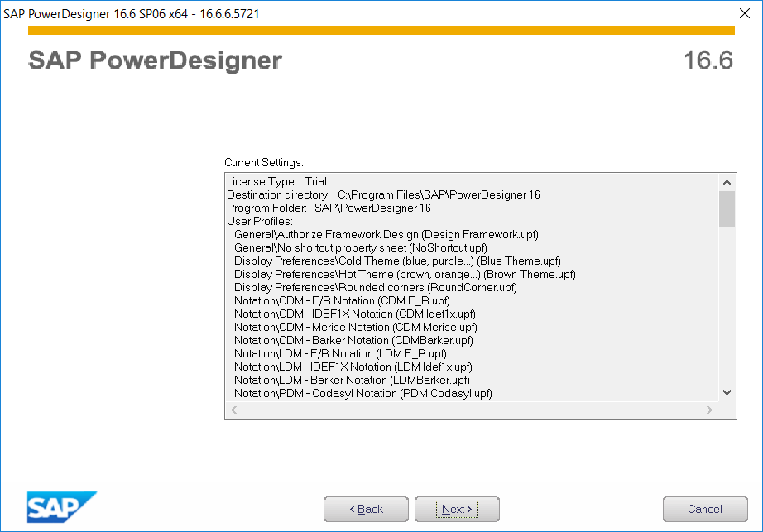Click the 'Hot Theme (brown, orange...)' entry
This screenshot has height=532, width=763.
[x=405, y=274]
